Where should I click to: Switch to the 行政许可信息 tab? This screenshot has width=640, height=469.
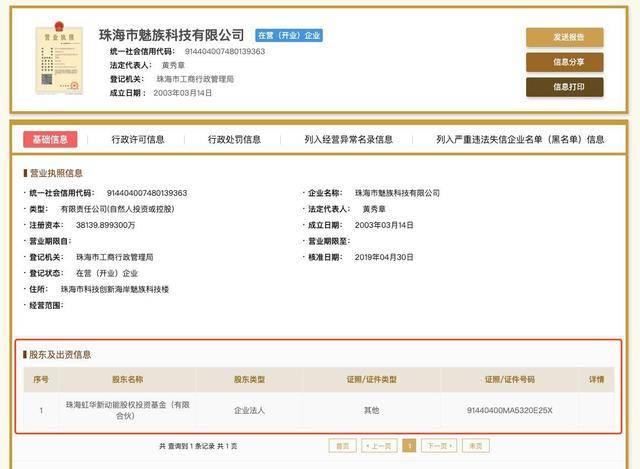[x=138, y=140]
